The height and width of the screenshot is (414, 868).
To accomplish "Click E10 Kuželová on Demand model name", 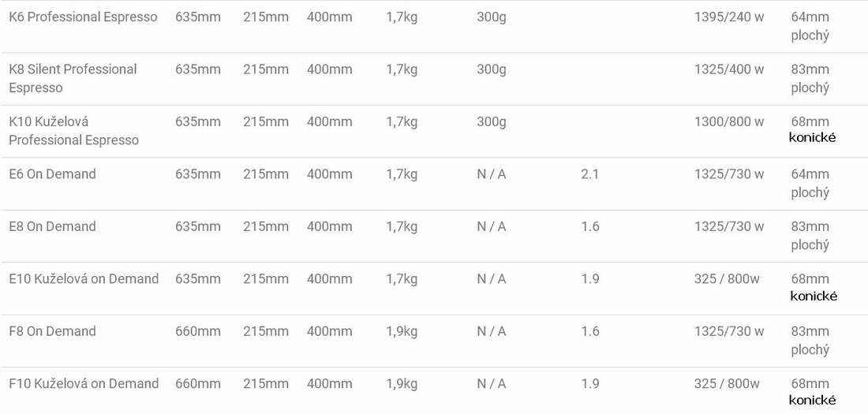I will click(x=84, y=279).
